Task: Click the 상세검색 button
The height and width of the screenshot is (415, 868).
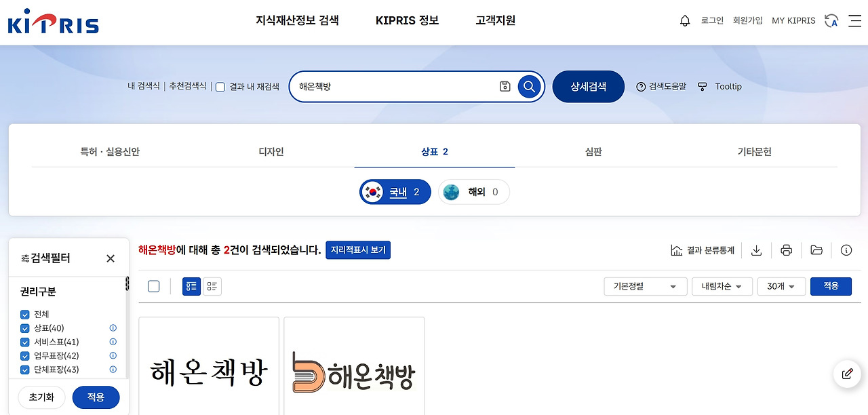Action: point(588,87)
